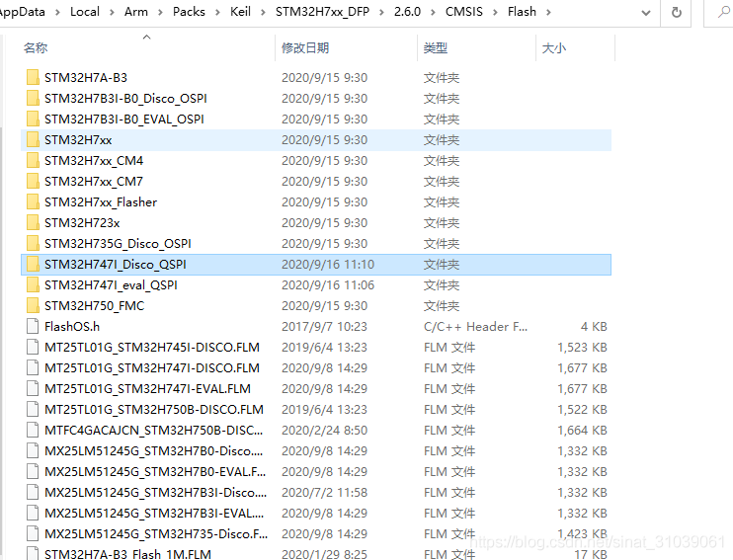Expand the chevron after Local in path
This screenshot has height=560, width=733.
(x=112, y=12)
